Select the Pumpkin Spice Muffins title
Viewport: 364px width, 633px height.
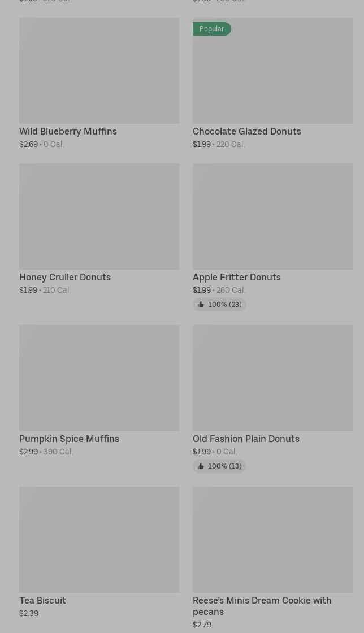pyautogui.click(x=69, y=439)
